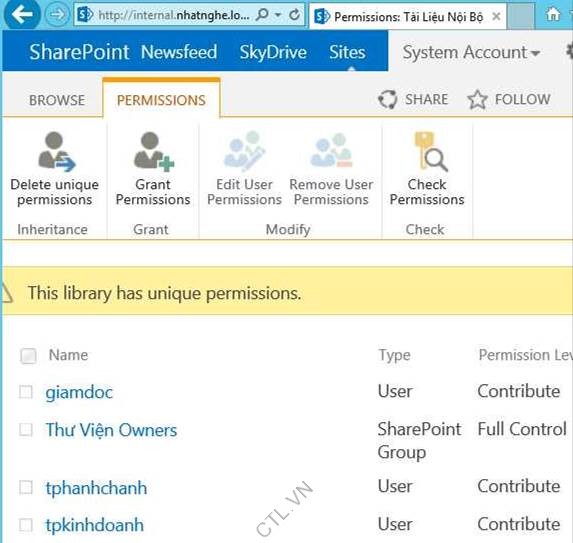The width and height of the screenshot is (573, 543).
Task: Click SharePoint Group type text
Action: (419, 440)
